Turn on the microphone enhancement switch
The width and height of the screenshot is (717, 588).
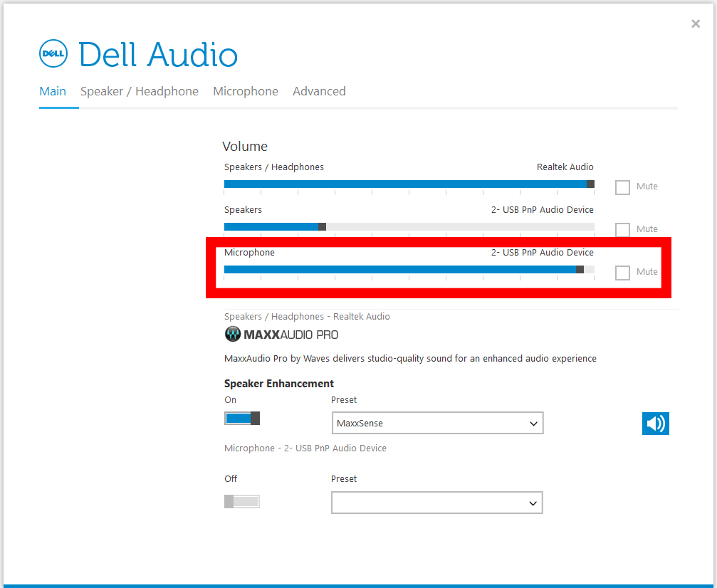click(242, 502)
